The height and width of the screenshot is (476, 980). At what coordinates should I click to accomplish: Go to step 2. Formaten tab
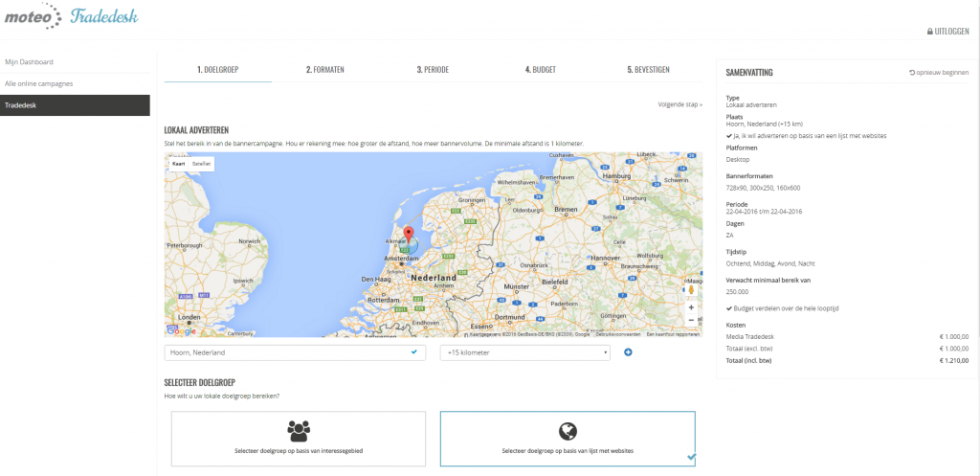pos(325,70)
